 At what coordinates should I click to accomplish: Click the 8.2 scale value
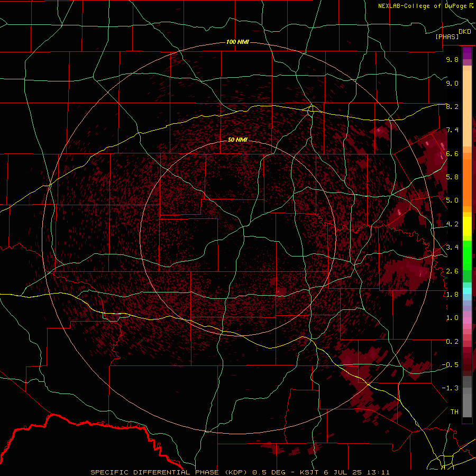click(x=452, y=106)
